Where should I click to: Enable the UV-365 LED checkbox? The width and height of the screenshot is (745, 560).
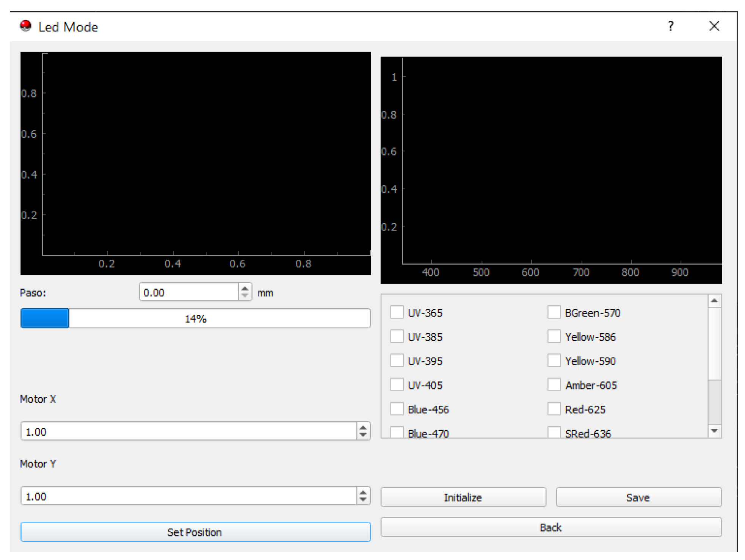click(x=397, y=312)
